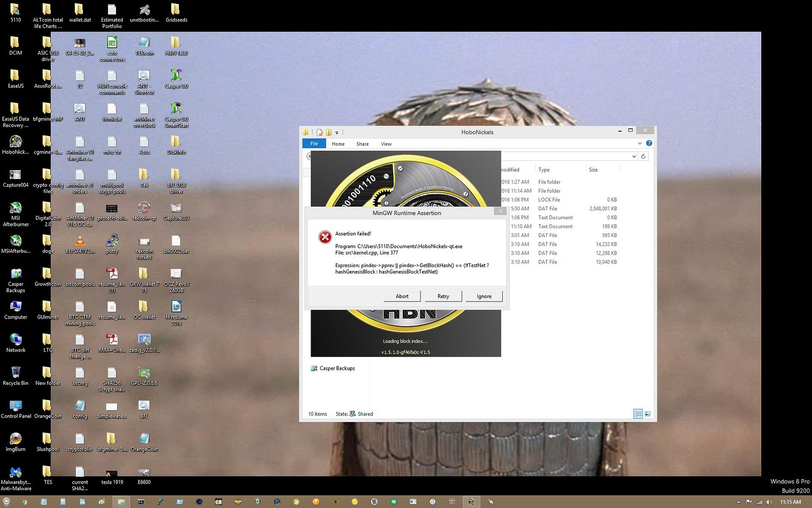Open address bar history dropdown
Screen dimensions: 812x508
coord(634,156)
